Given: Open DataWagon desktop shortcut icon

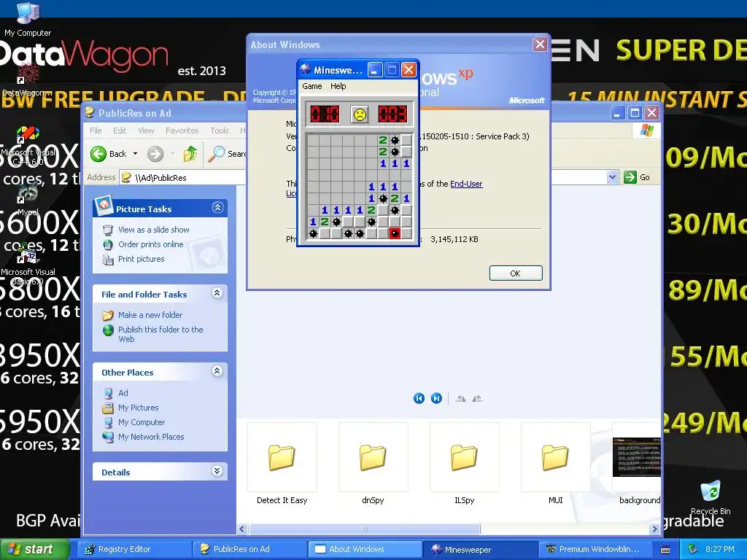Looking at the screenshot, I should click(26, 79).
